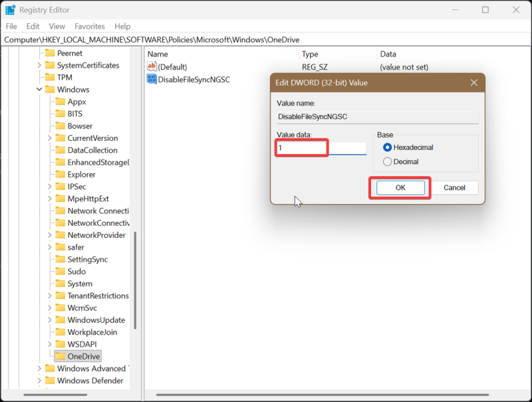The height and width of the screenshot is (402, 532).
Task: Expand the safer key
Action: click(49, 247)
